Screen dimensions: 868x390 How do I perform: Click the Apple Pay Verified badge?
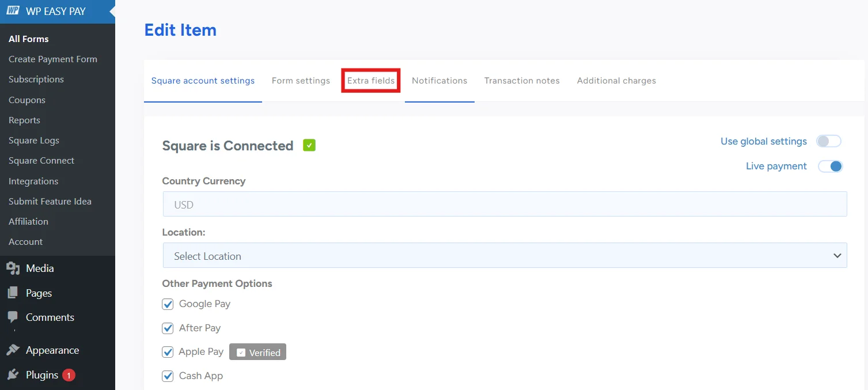click(x=257, y=352)
